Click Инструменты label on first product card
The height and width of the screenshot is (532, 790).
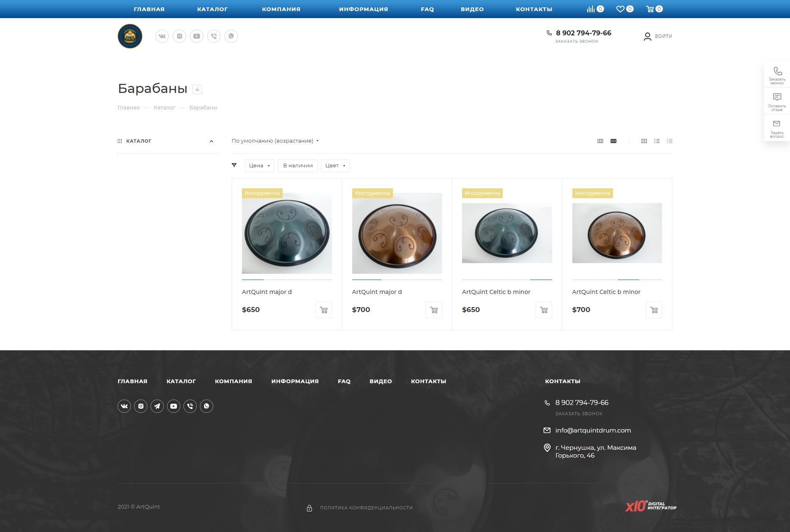(262, 193)
